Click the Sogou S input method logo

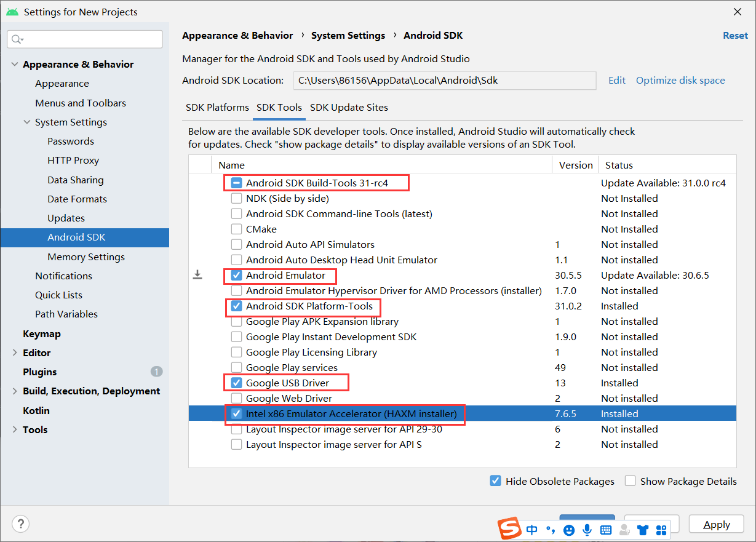pyautogui.click(x=509, y=529)
